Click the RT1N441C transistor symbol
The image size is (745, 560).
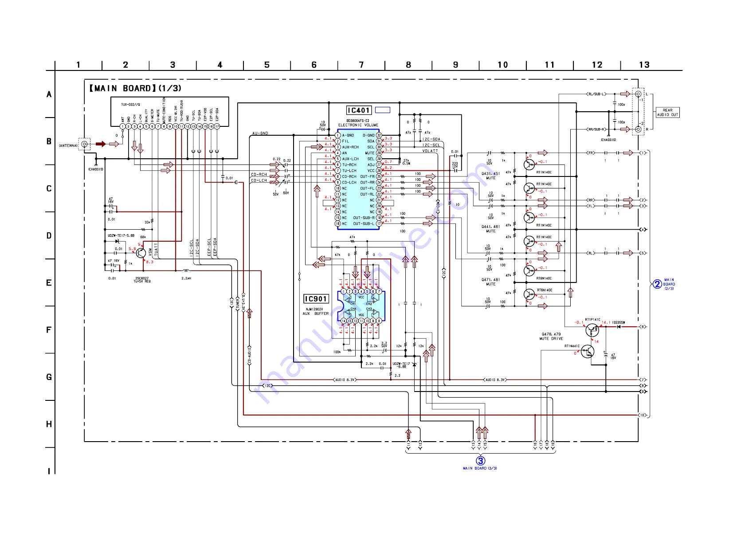[587, 352]
